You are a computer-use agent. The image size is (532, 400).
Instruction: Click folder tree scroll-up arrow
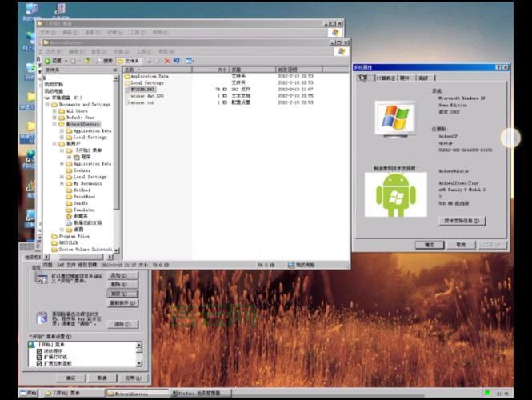[x=116, y=78]
